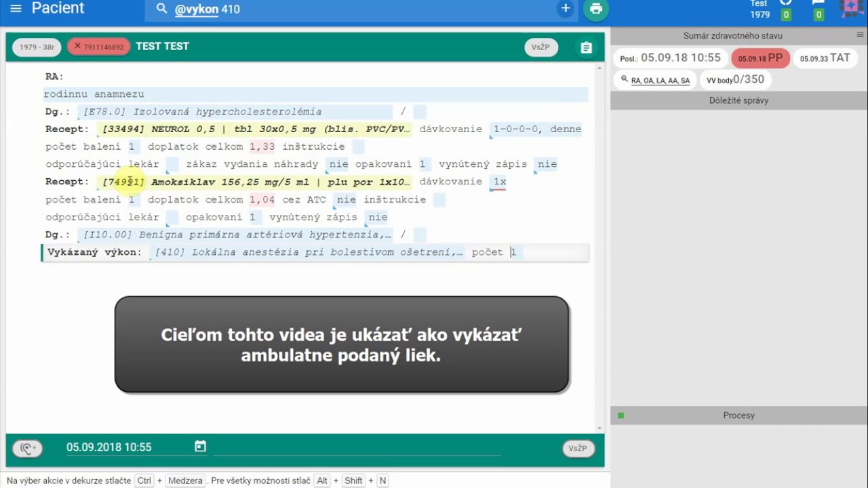Click the NEUROL 0,5 recept field
Viewport: 868px width, 488px height.
(256, 129)
